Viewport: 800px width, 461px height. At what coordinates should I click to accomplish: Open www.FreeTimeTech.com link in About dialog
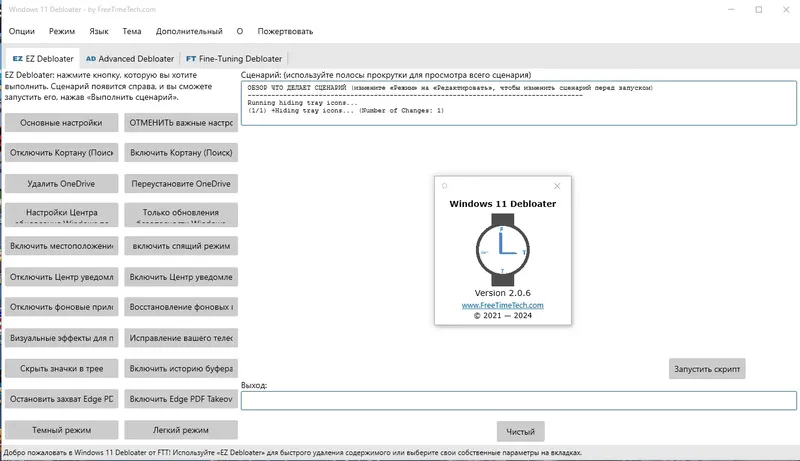503,305
